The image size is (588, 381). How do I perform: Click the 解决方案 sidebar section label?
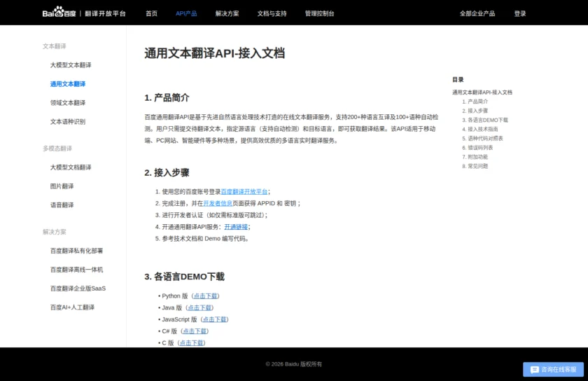pyautogui.click(x=55, y=232)
